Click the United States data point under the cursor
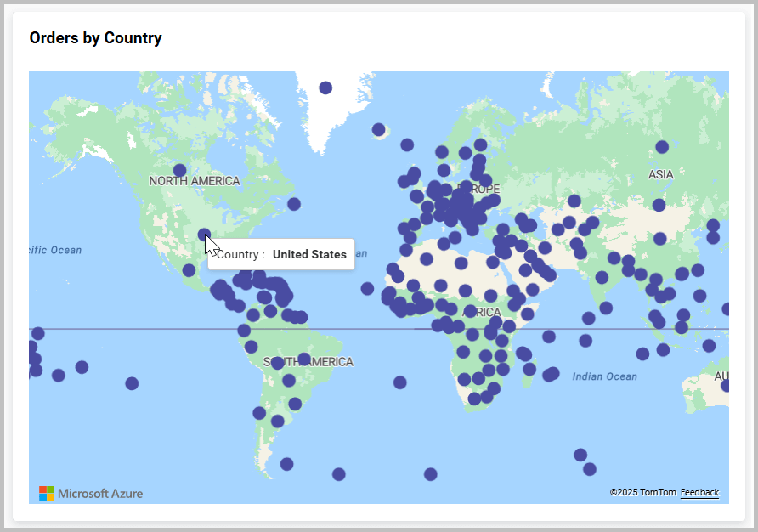This screenshot has width=758, height=532. point(204,235)
